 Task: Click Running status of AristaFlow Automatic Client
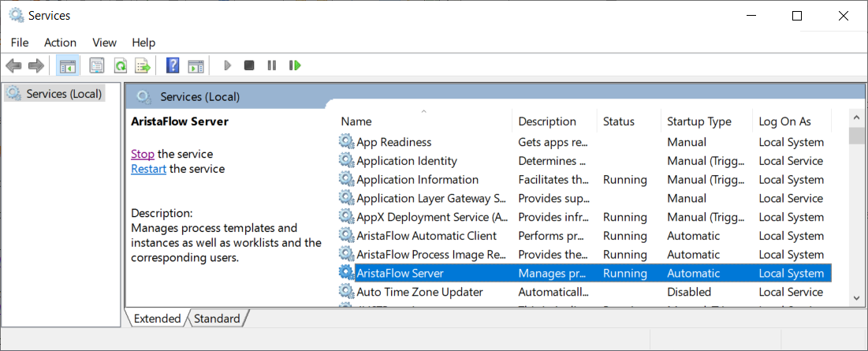(624, 235)
